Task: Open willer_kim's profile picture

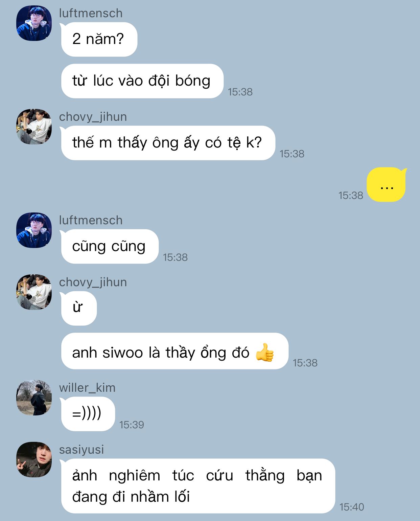Action: click(x=34, y=398)
